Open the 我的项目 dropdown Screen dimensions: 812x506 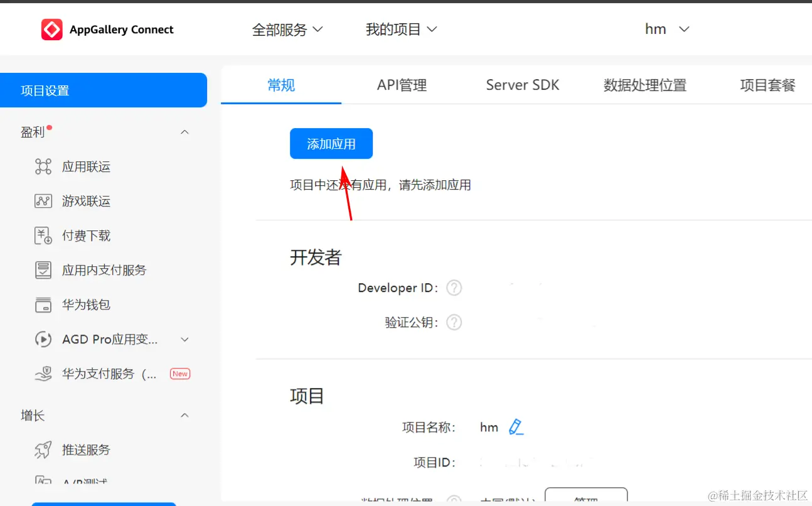(x=401, y=30)
